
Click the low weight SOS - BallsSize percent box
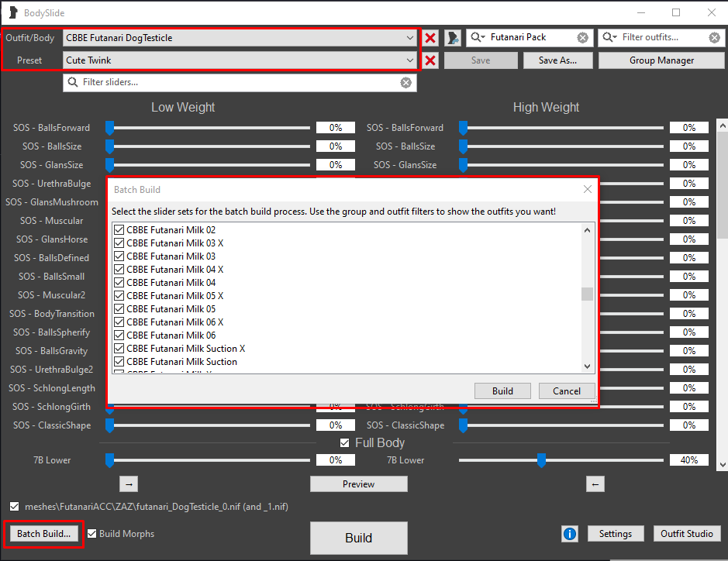[x=336, y=146]
